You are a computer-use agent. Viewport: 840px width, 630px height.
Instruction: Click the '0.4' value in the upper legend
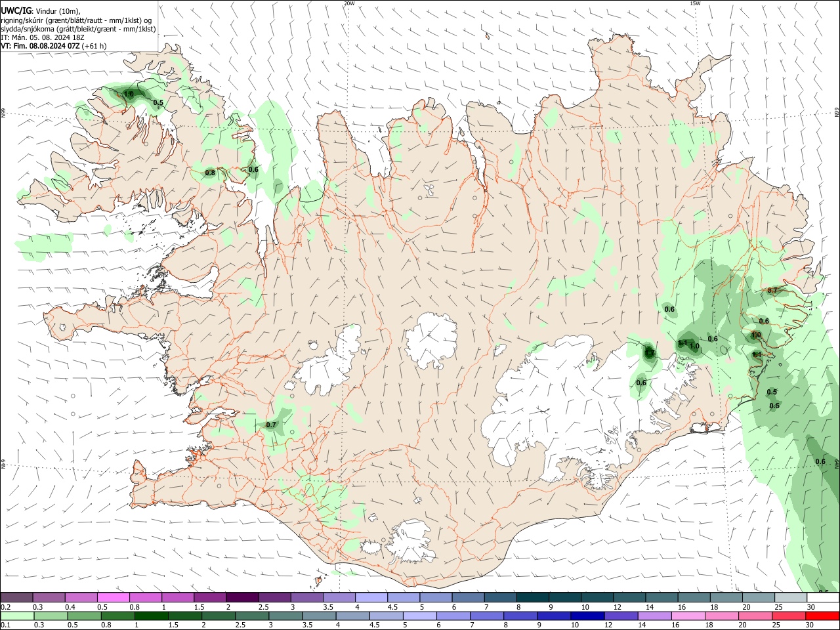click(x=70, y=607)
